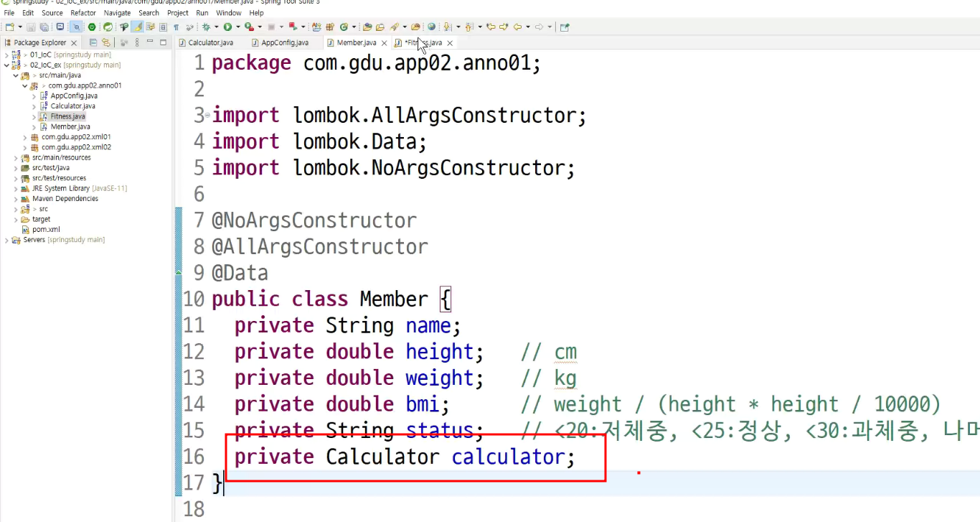The height and width of the screenshot is (522, 980).
Task: Collapse the src/main/java folder
Action: [16, 75]
